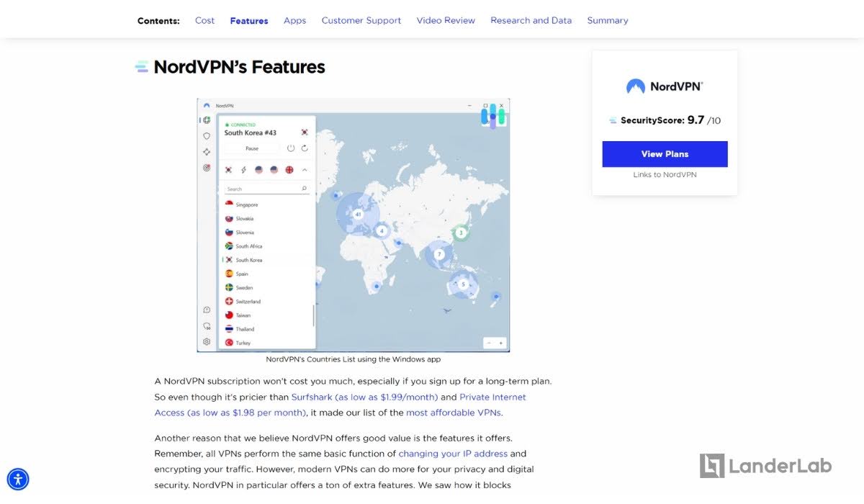The height and width of the screenshot is (504, 864).
Task: Click the View Plans button
Action: [x=665, y=154]
